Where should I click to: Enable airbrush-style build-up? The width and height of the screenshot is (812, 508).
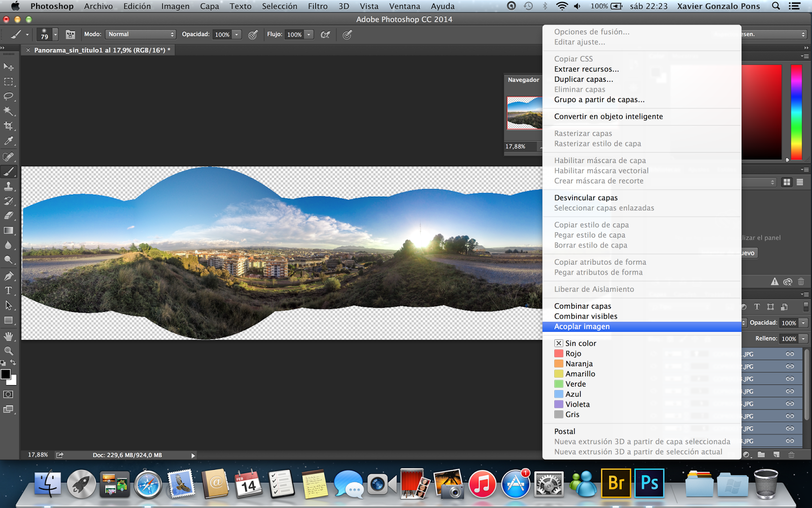click(x=325, y=35)
